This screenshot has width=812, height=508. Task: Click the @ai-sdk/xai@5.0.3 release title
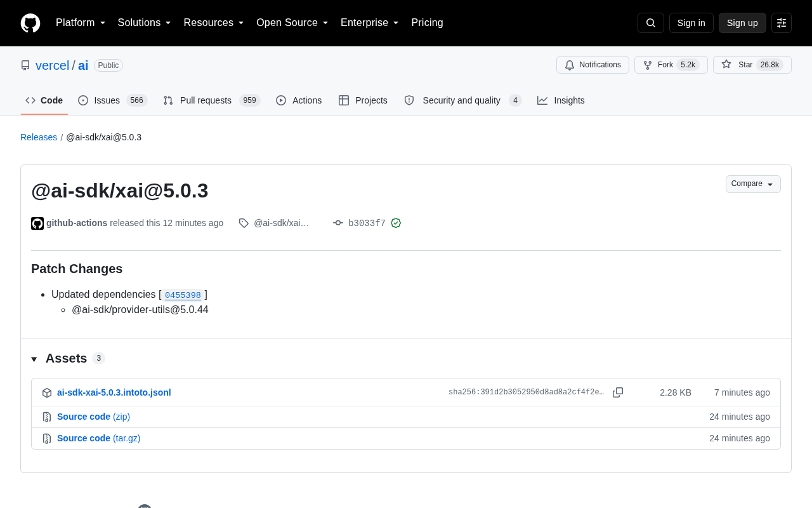coord(120,190)
